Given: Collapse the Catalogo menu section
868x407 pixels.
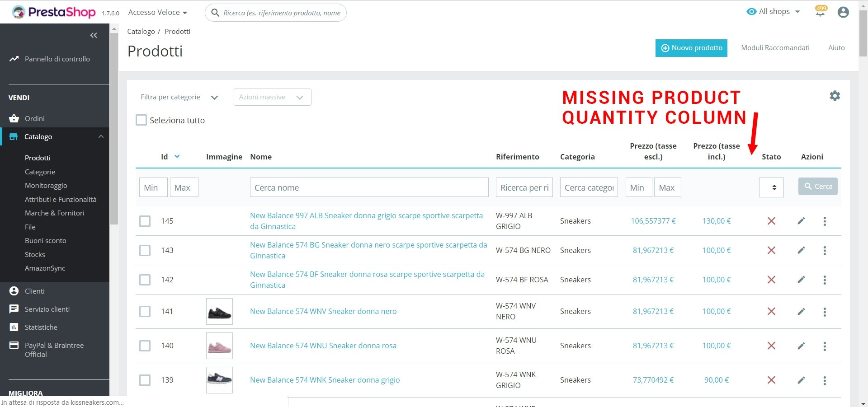Looking at the screenshot, I should 101,136.
